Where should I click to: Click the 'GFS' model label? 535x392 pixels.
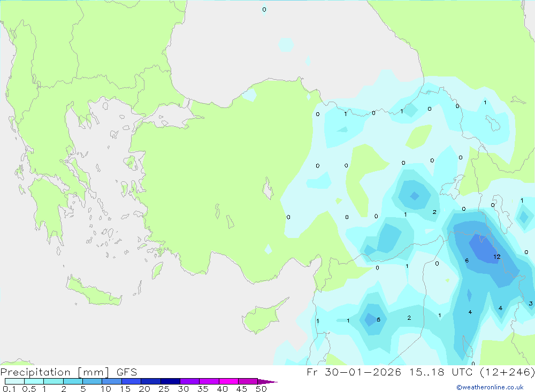[127, 372]
